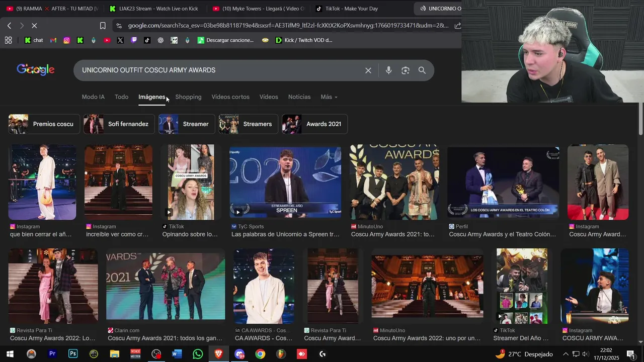Show hidden tray icons chevron
Screen dimensions: 644x362
566,354
